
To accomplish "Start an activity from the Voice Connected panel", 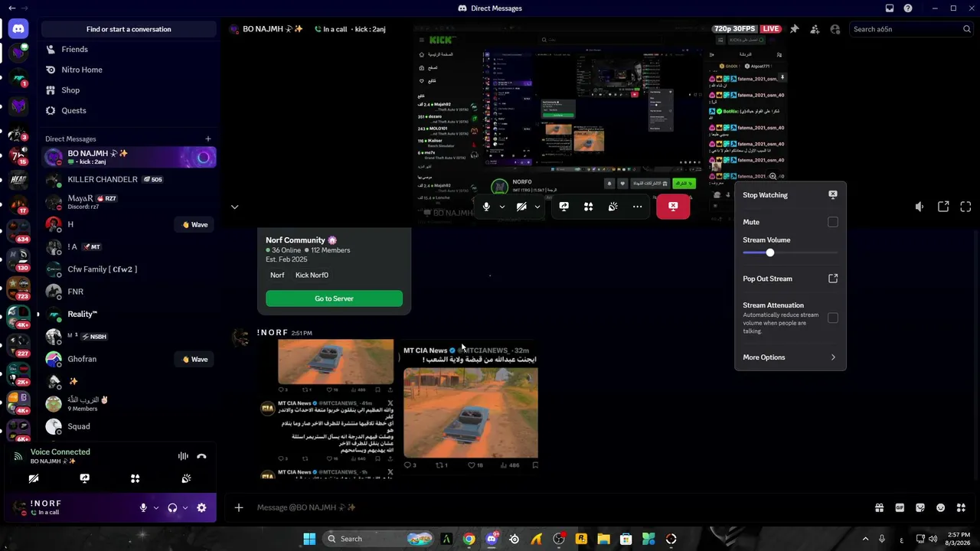I will (135, 478).
